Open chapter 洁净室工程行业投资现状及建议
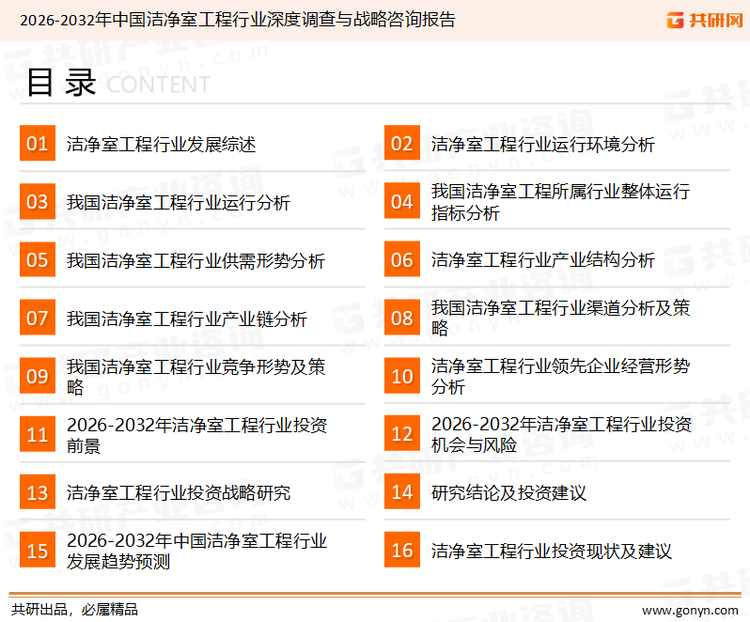Image resolution: width=750 pixels, height=622 pixels. click(551, 551)
